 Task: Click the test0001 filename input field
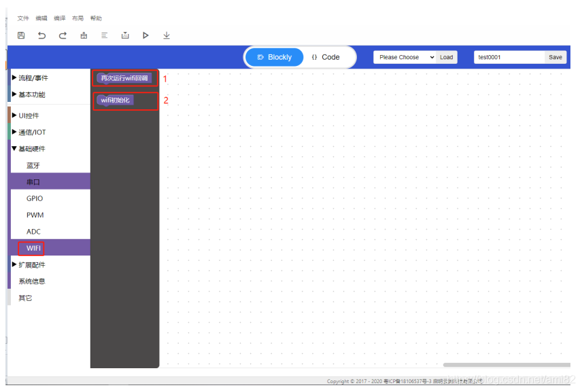(509, 57)
